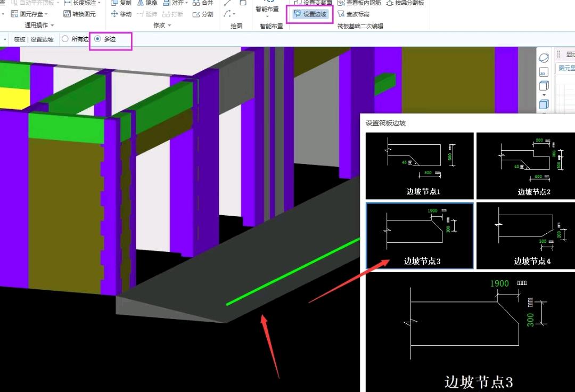Viewport: 575px width, 392px height.
Task: Click the 复制 copy tool
Action: tap(121, 3)
